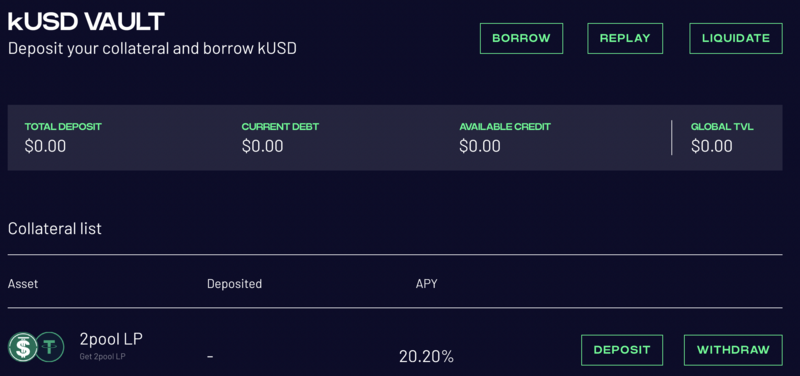
Task: Click the dollar coin icon of 2pool LP
Action: pyautogui.click(x=23, y=347)
